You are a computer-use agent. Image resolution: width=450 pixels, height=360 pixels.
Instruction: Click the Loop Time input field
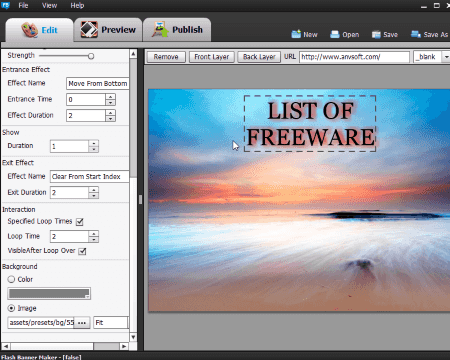(x=69, y=237)
